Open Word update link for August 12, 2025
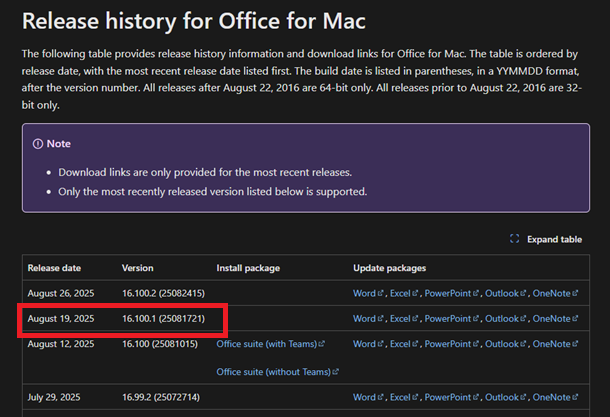 368,344
